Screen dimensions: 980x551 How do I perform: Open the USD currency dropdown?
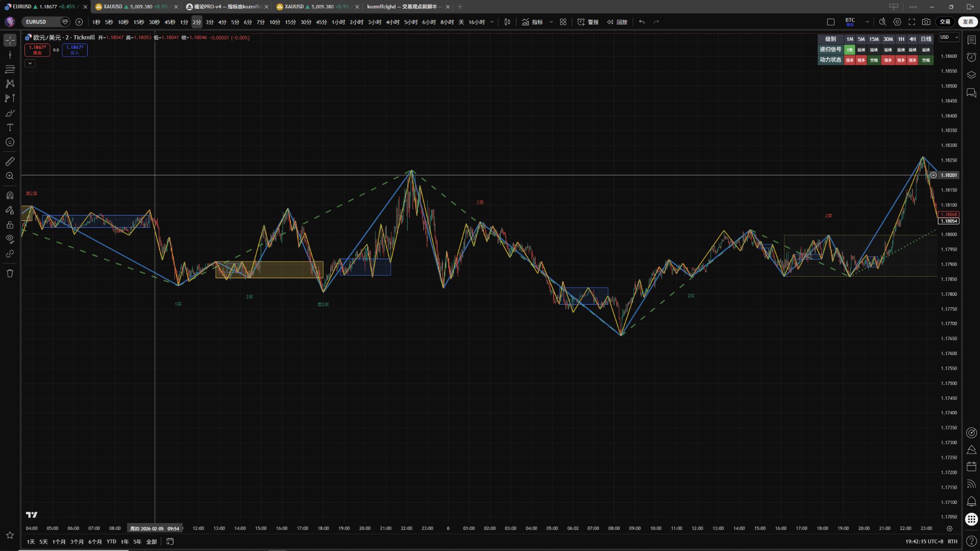[949, 37]
